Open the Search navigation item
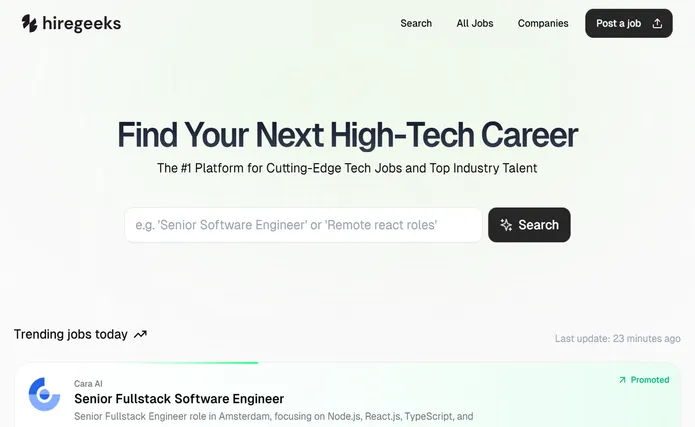 (416, 23)
